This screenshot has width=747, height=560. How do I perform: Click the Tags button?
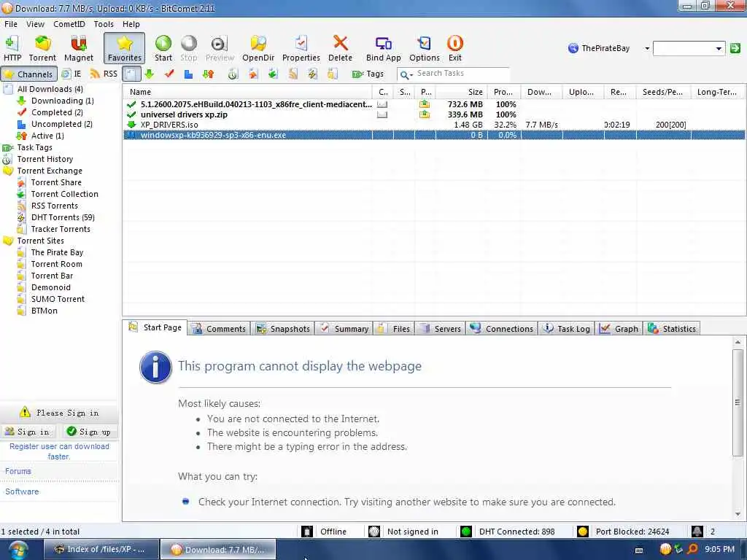click(368, 74)
